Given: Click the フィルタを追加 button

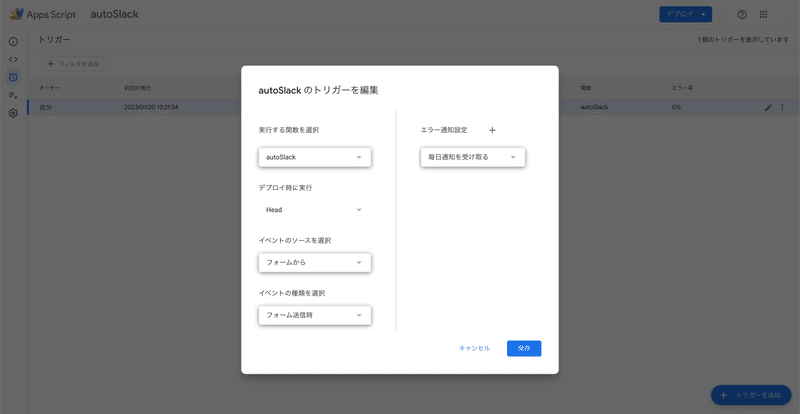Looking at the screenshot, I should pos(74,64).
